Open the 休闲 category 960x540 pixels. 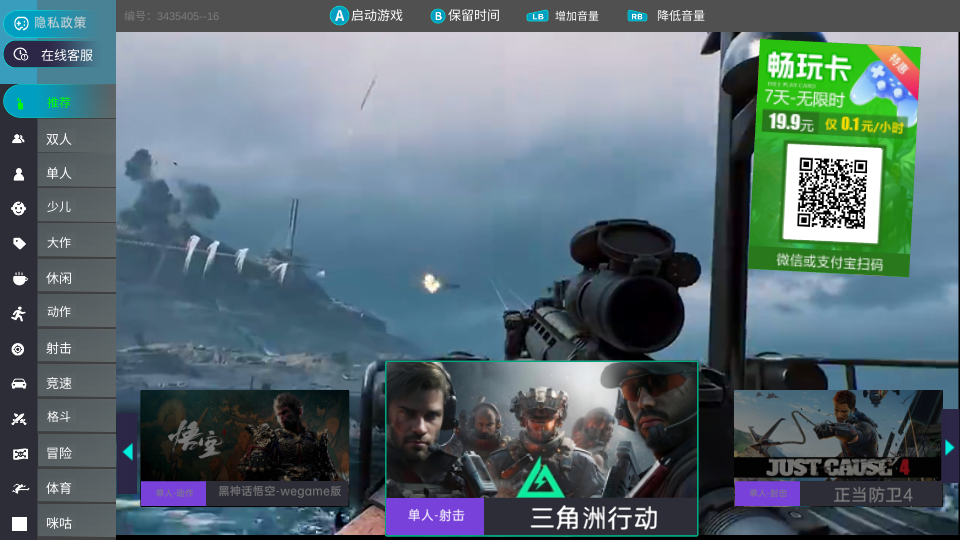click(x=77, y=278)
